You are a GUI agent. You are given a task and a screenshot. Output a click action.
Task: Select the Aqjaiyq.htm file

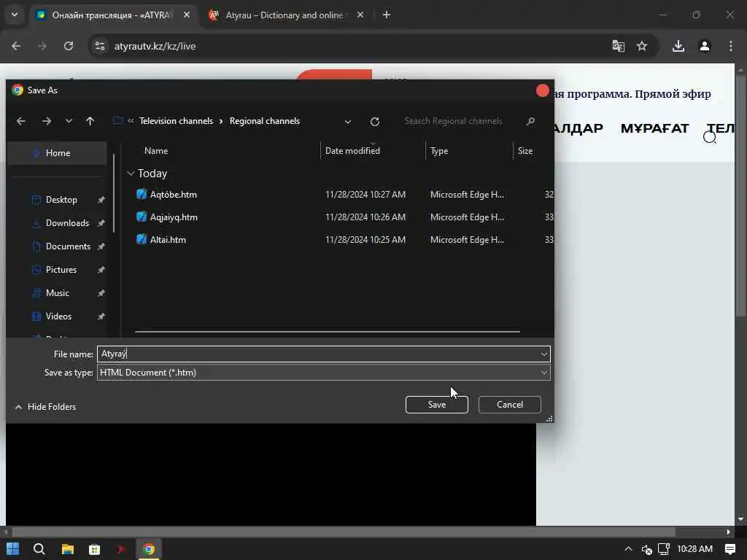click(174, 217)
